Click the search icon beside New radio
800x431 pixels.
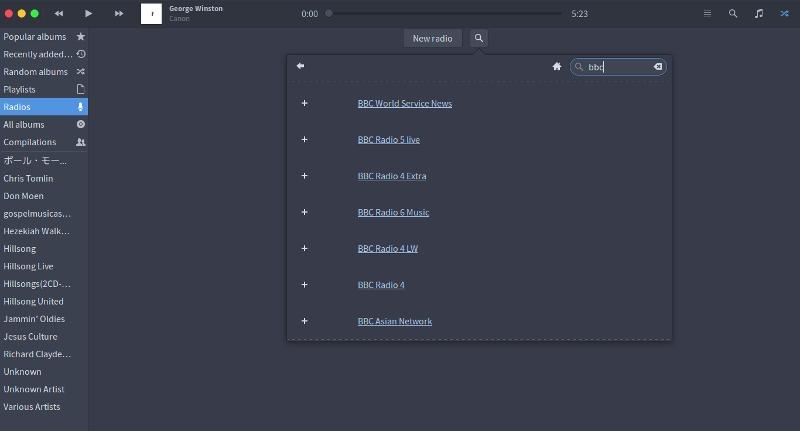479,38
